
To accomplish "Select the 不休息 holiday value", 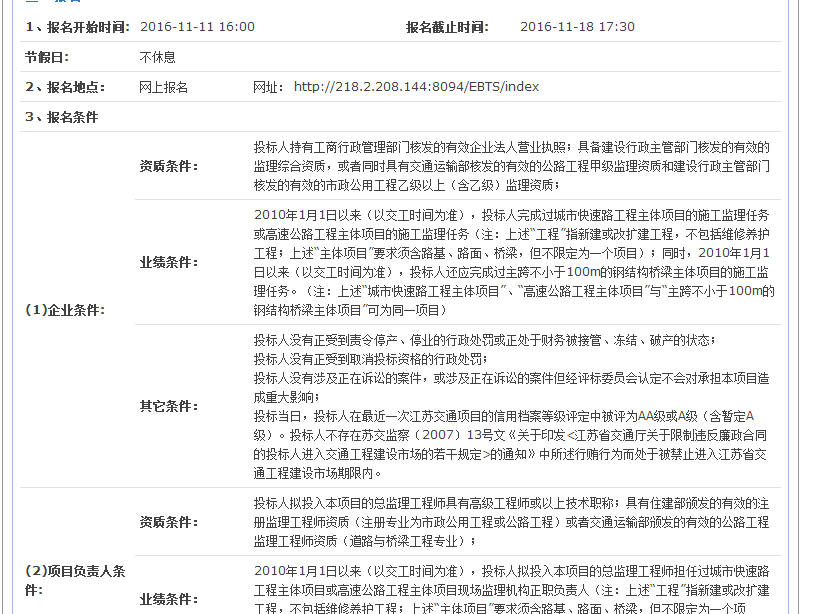I will point(157,57).
